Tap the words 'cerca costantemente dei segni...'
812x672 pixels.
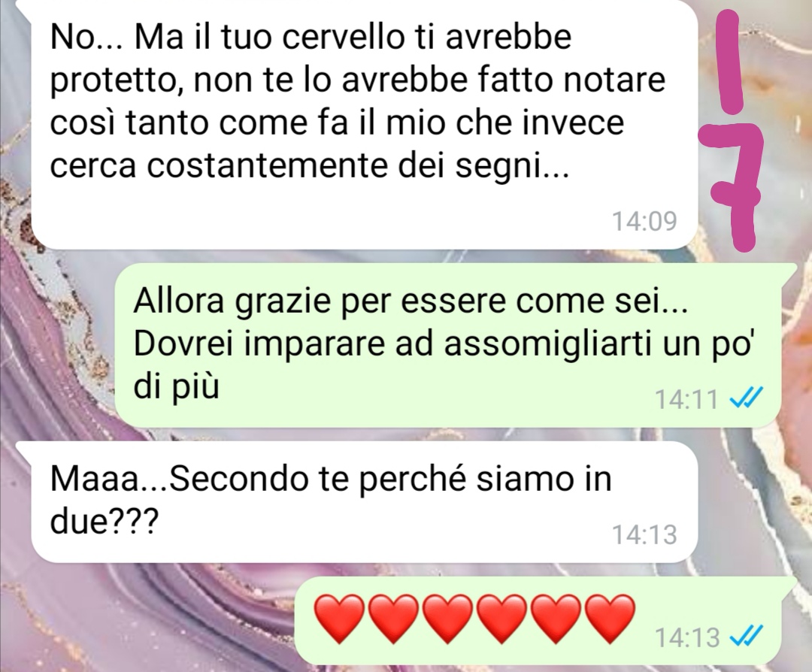click(310, 165)
